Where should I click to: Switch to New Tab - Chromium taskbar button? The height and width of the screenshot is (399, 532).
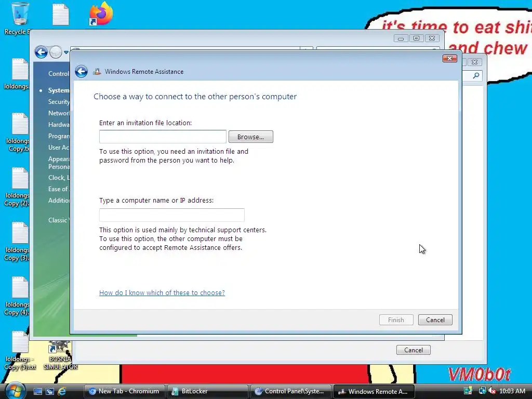(124, 391)
